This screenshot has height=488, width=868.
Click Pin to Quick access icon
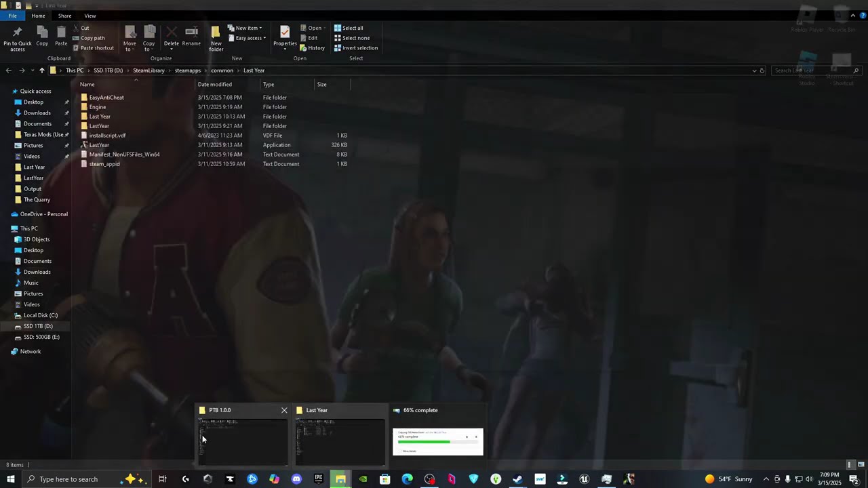coord(17,39)
